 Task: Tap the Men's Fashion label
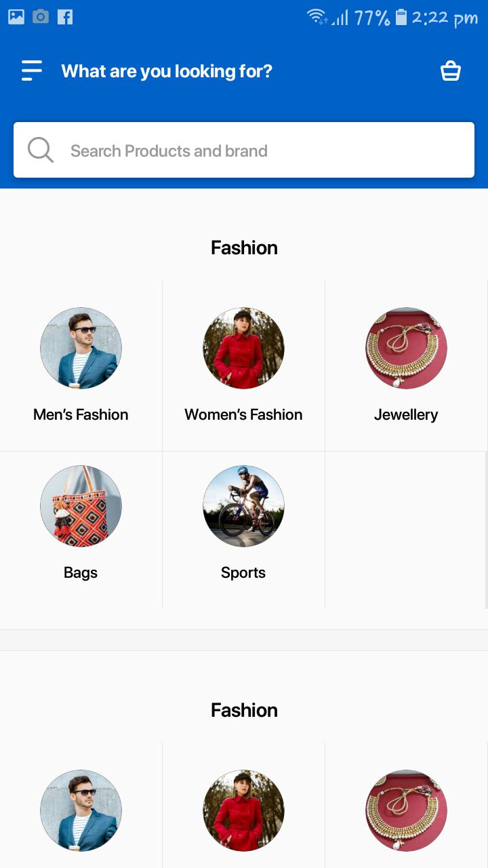(81, 414)
